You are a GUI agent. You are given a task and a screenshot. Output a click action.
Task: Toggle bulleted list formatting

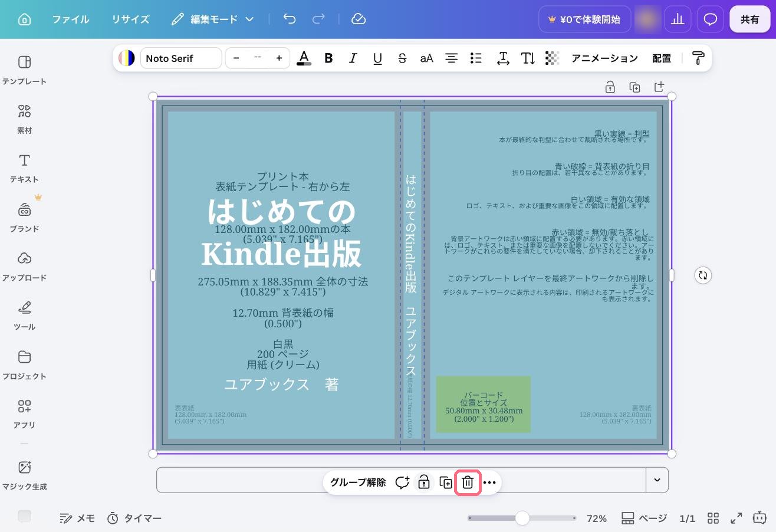tap(476, 58)
